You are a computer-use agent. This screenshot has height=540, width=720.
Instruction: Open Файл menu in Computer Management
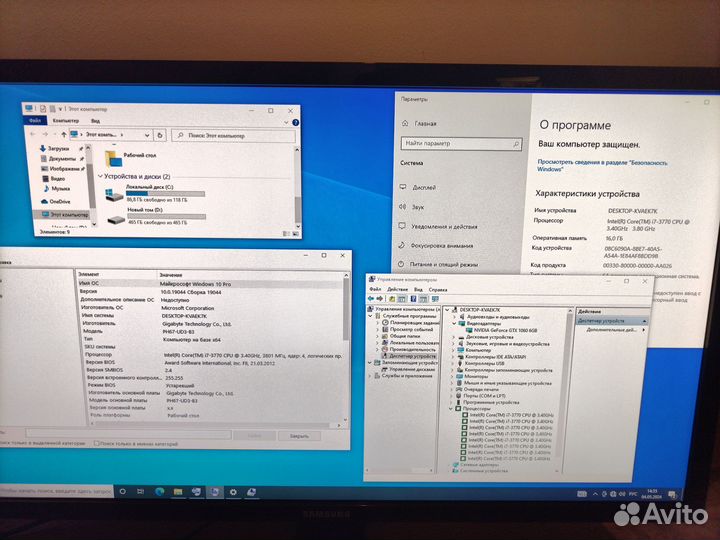tap(375, 289)
